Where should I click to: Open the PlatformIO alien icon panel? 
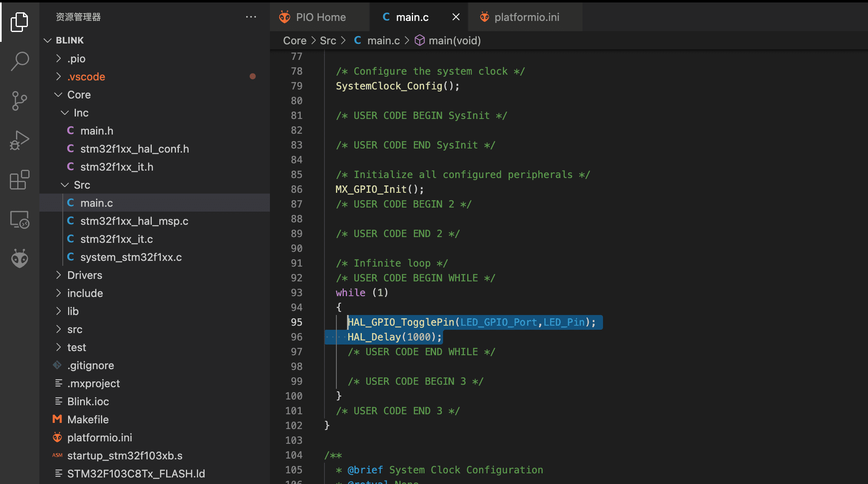pyautogui.click(x=19, y=258)
